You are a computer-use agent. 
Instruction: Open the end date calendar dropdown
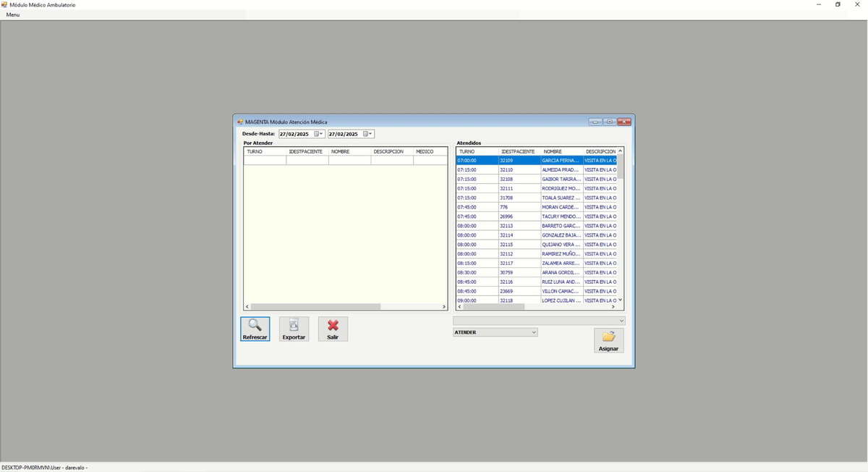tap(368, 134)
